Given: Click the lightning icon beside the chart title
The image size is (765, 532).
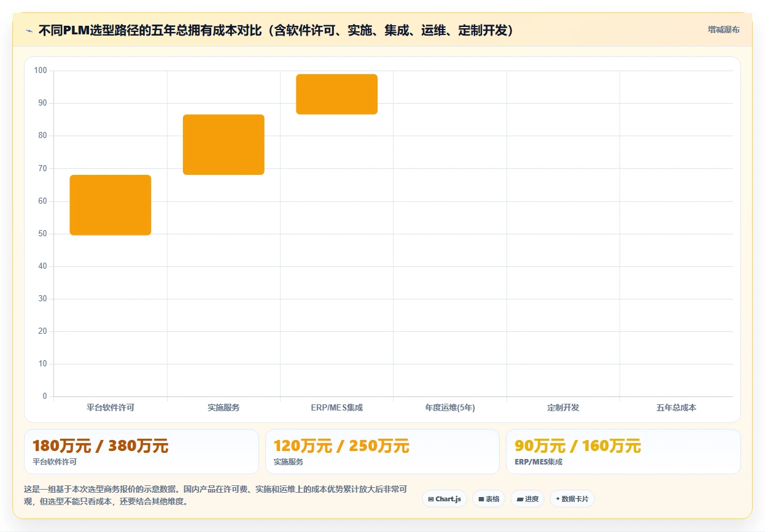Looking at the screenshot, I should 29,31.
